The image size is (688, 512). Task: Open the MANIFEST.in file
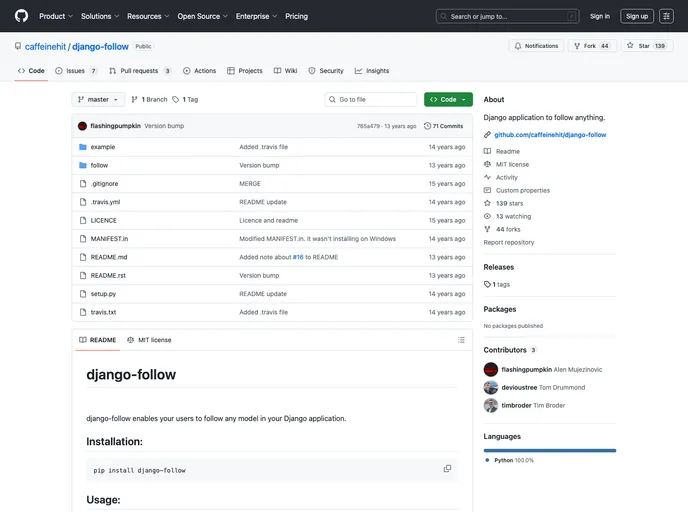point(109,239)
